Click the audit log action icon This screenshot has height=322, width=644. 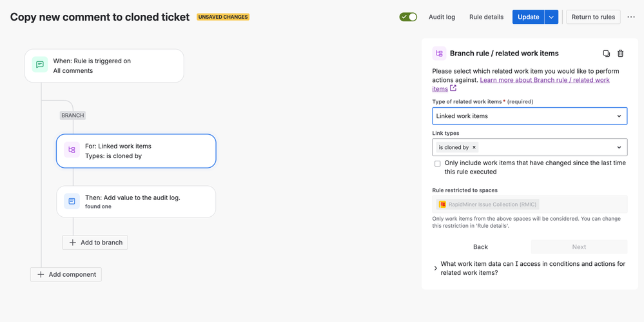tap(72, 201)
